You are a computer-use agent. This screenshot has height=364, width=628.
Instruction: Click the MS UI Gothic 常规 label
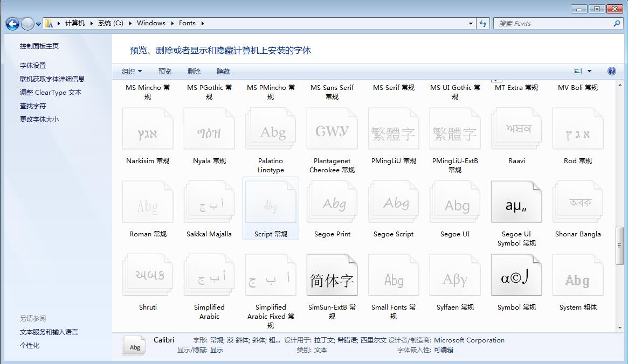tap(455, 92)
